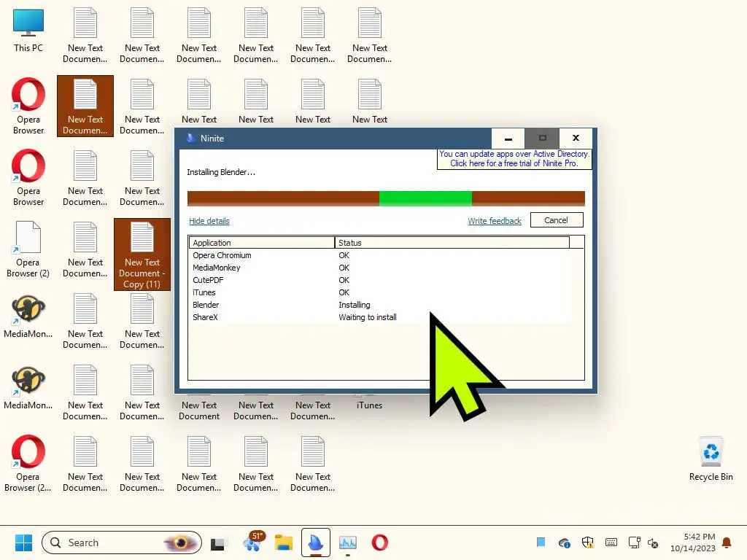Click the blue square tray icon

pos(541,542)
